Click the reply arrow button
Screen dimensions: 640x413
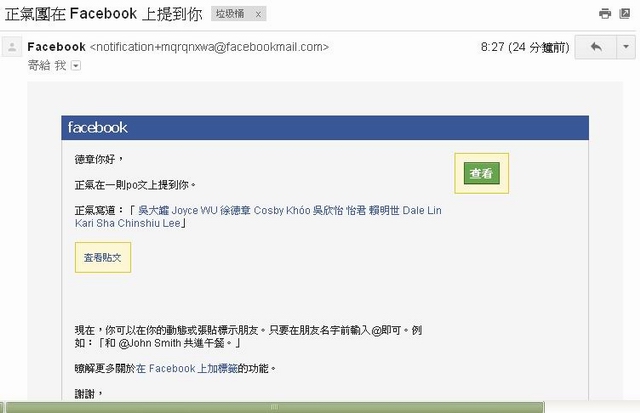coord(596,47)
